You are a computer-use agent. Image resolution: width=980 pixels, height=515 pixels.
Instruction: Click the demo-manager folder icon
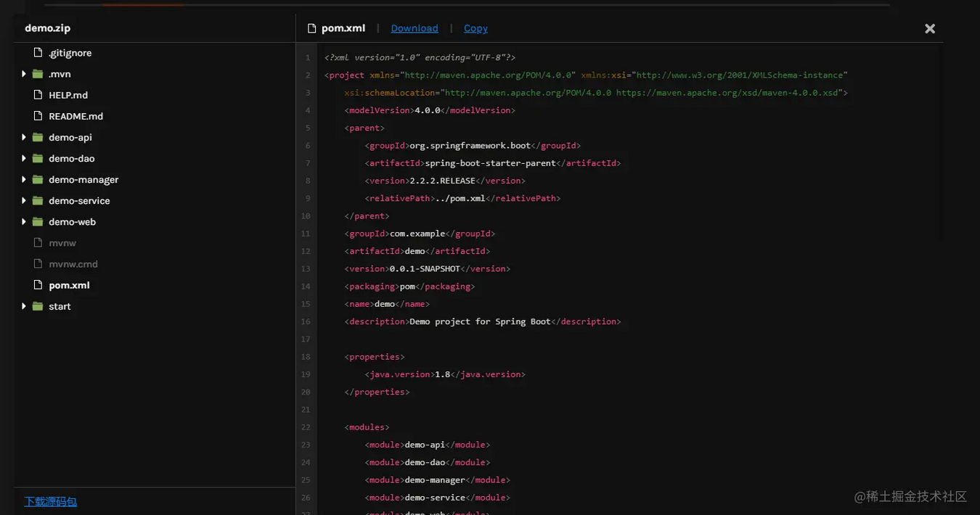click(38, 179)
